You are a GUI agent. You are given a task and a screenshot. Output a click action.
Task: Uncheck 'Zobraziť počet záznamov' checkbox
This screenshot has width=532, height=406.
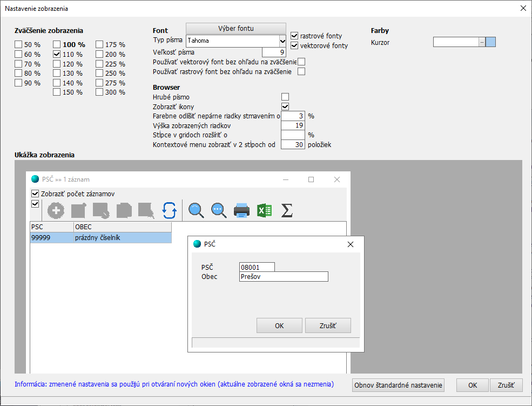(x=36, y=194)
